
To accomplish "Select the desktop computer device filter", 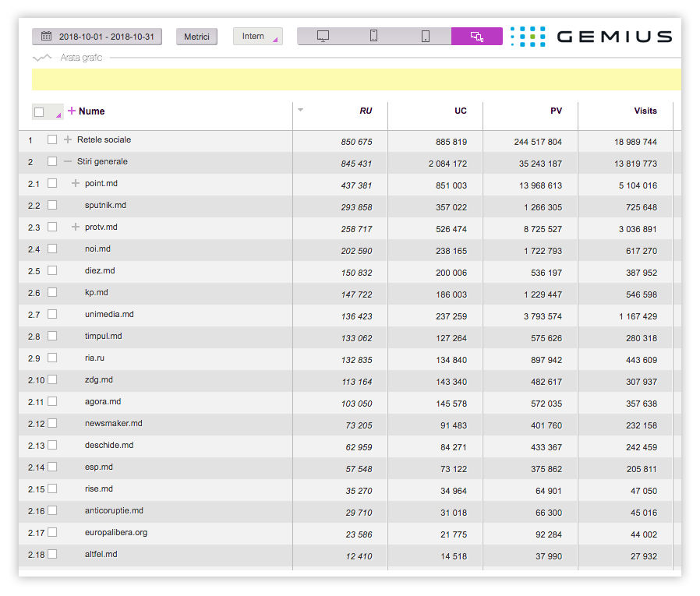I will (x=323, y=36).
